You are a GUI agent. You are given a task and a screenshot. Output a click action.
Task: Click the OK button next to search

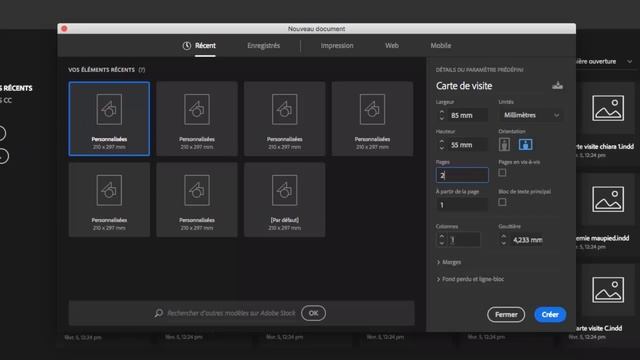(313, 313)
